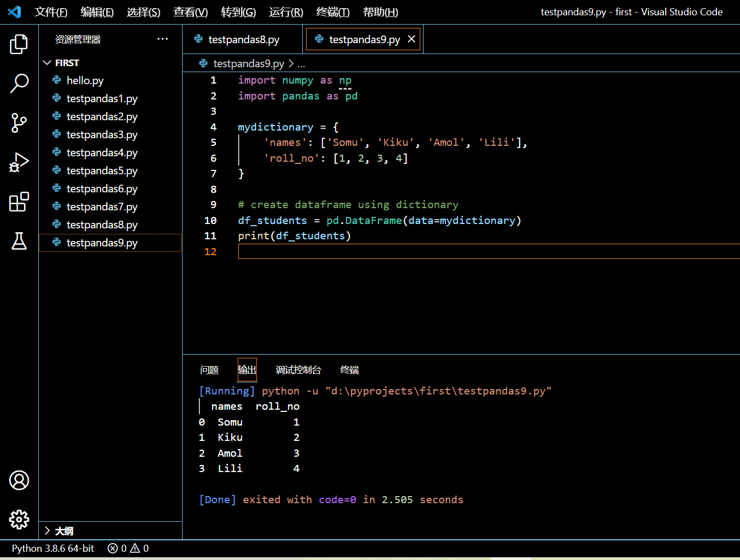This screenshot has width=740, height=560.
Task: Open 编辑(E) menu
Action: (x=97, y=12)
